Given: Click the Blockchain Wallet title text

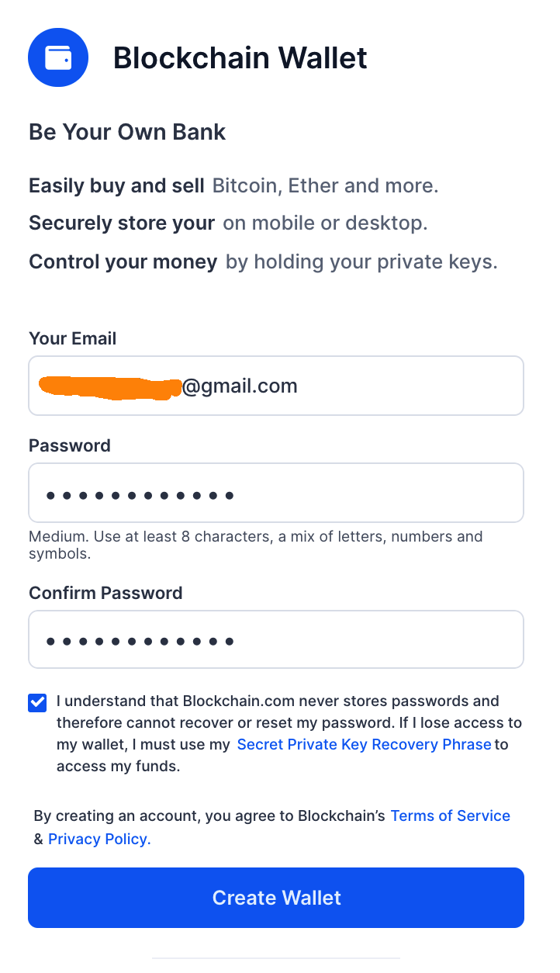Looking at the screenshot, I should (x=240, y=58).
